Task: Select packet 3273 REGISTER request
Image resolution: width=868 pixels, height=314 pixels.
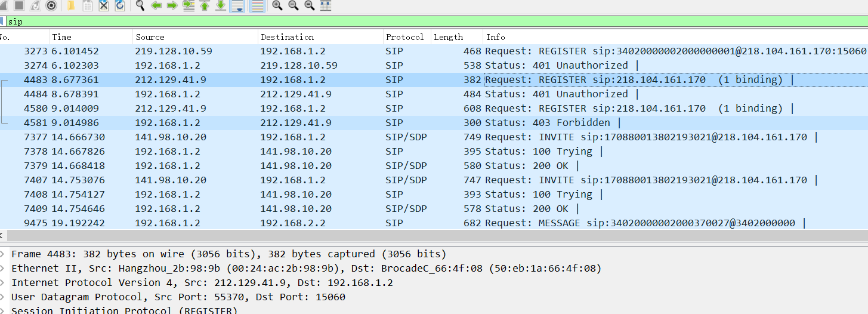Action: pyautogui.click(x=434, y=51)
